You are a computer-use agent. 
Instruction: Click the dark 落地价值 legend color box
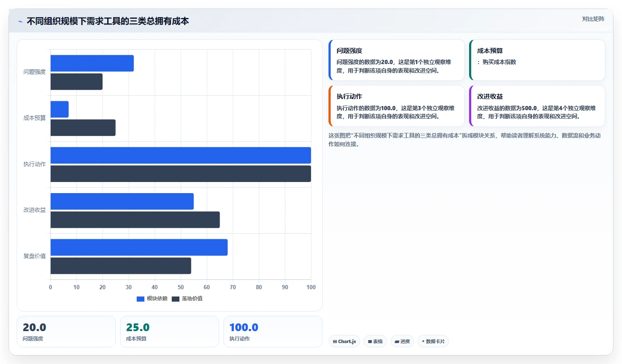click(176, 299)
